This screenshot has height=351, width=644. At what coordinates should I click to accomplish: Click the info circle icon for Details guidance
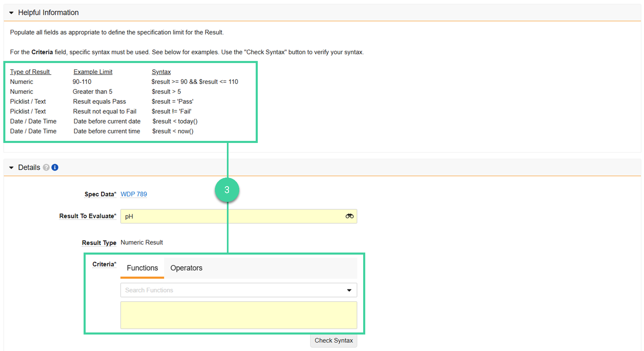point(55,167)
